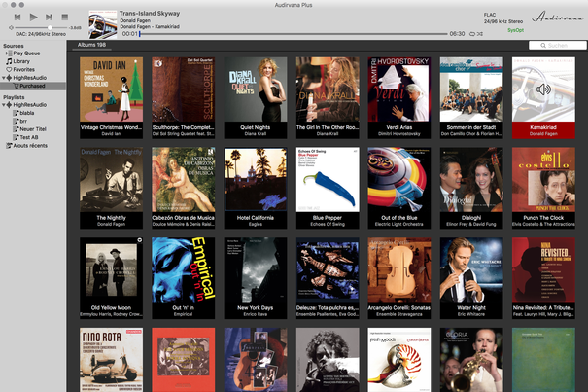Click the previous track button
The width and height of the screenshot is (588, 392).
17,17
